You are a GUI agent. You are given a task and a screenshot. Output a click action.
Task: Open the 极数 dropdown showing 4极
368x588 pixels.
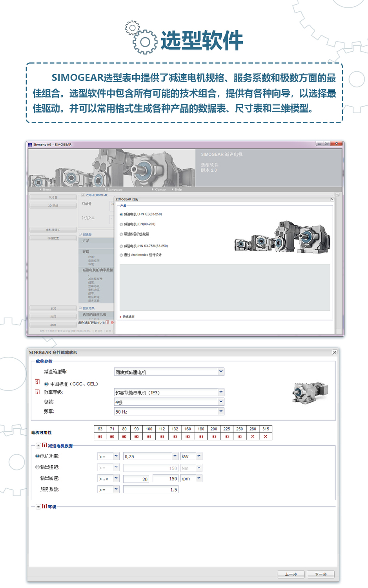tap(221, 402)
